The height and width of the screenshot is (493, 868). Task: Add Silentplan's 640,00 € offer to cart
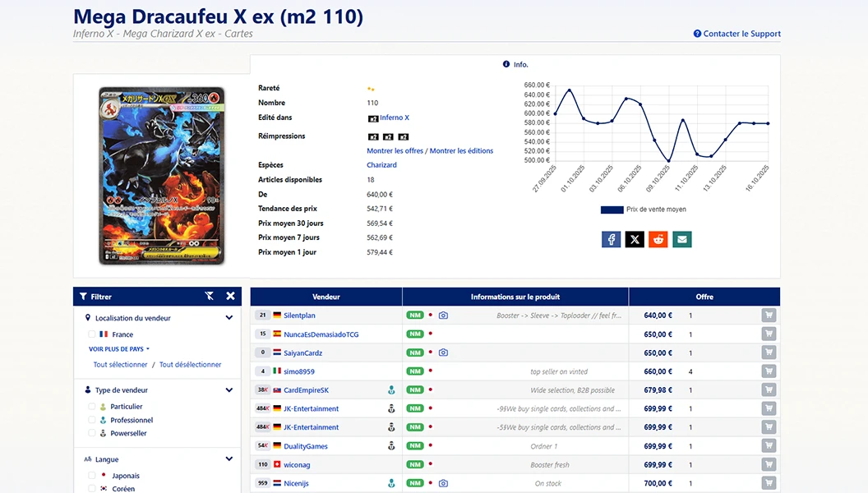(769, 316)
